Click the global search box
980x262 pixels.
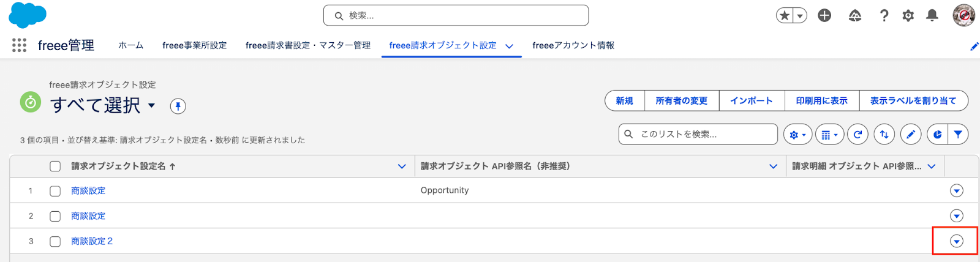click(456, 15)
